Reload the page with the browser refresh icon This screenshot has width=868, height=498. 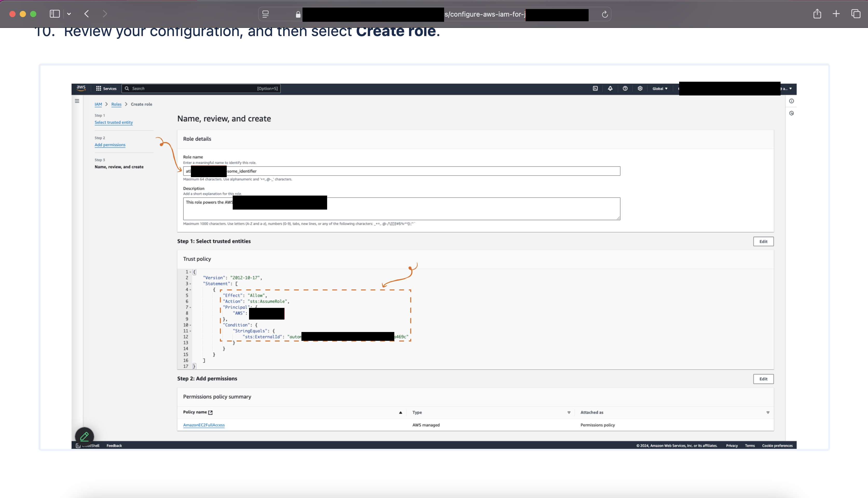click(x=605, y=14)
